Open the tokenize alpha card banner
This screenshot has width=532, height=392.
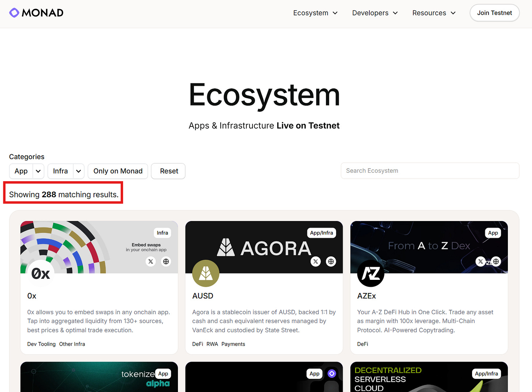click(x=99, y=377)
